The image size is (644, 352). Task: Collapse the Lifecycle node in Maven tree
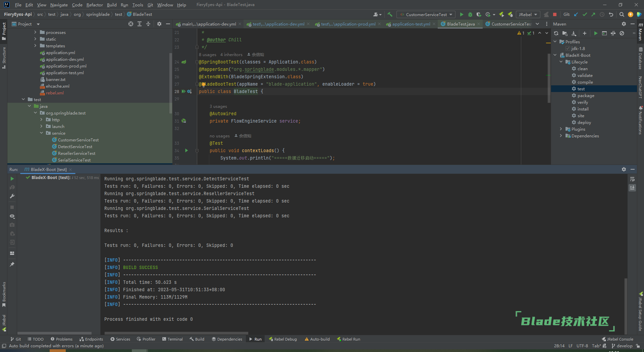[x=561, y=62]
